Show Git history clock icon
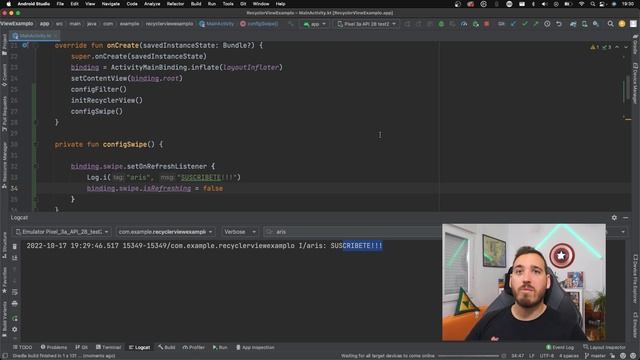Viewport: 640px width, 360px height. pos(547,24)
